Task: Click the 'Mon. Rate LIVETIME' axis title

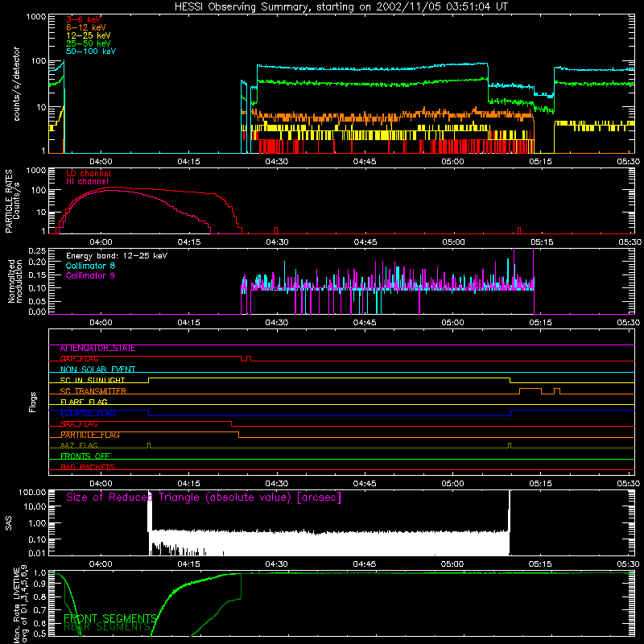Action: click(16, 605)
